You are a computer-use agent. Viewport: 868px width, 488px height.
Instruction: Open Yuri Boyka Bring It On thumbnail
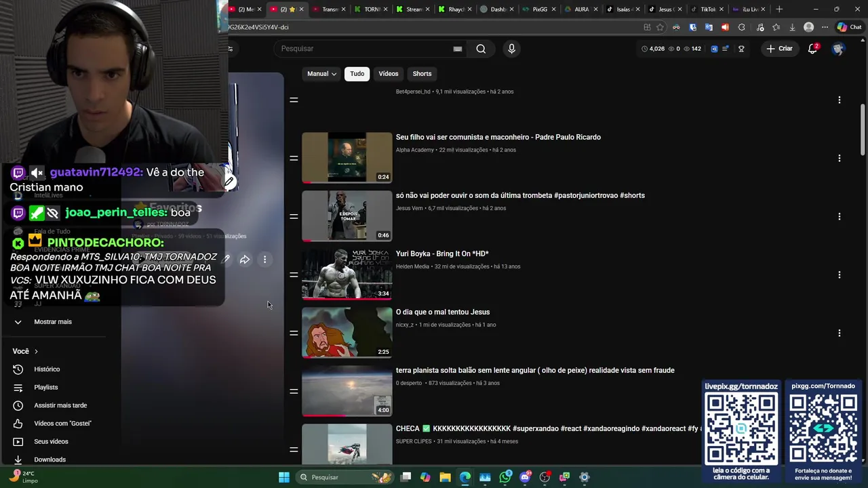coord(347,274)
